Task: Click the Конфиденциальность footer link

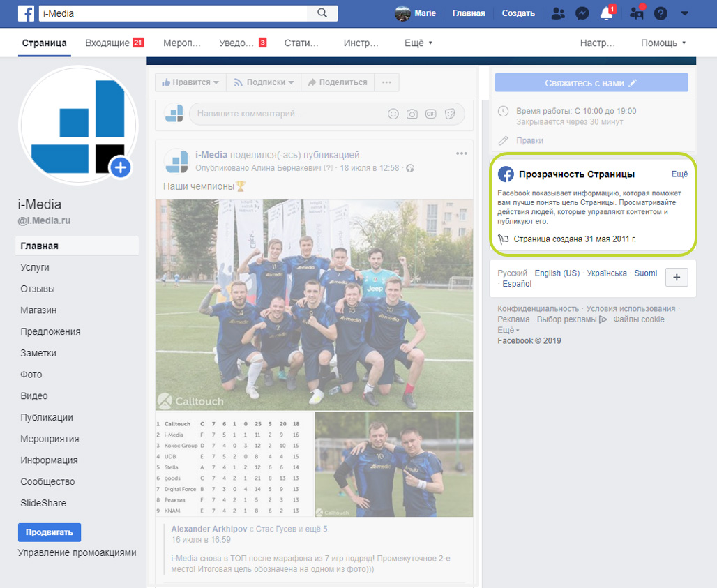Action: click(538, 308)
